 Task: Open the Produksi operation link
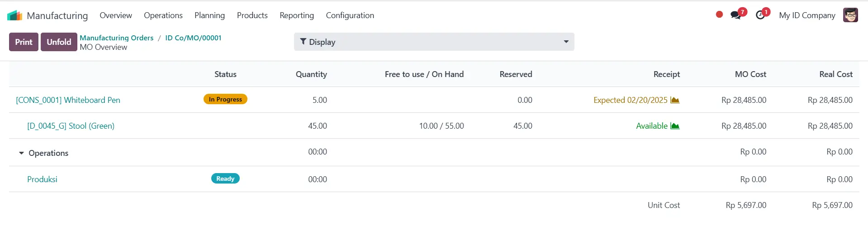(x=42, y=179)
